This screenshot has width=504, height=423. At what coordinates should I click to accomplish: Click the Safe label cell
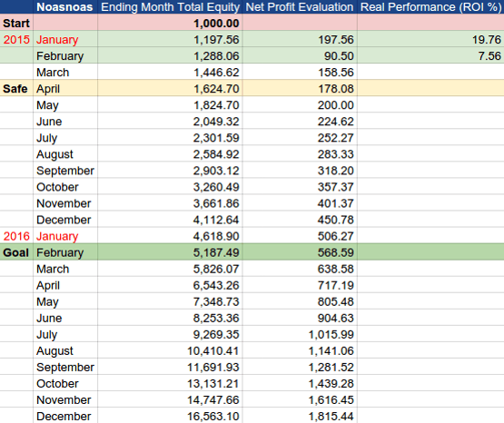pyautogui.click(x=16, y=89)
